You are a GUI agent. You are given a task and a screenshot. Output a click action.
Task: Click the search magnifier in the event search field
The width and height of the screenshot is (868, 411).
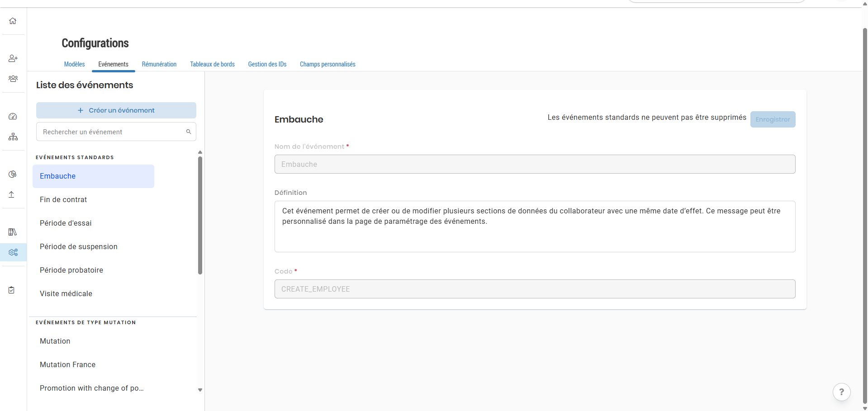(x=189, y=132)
